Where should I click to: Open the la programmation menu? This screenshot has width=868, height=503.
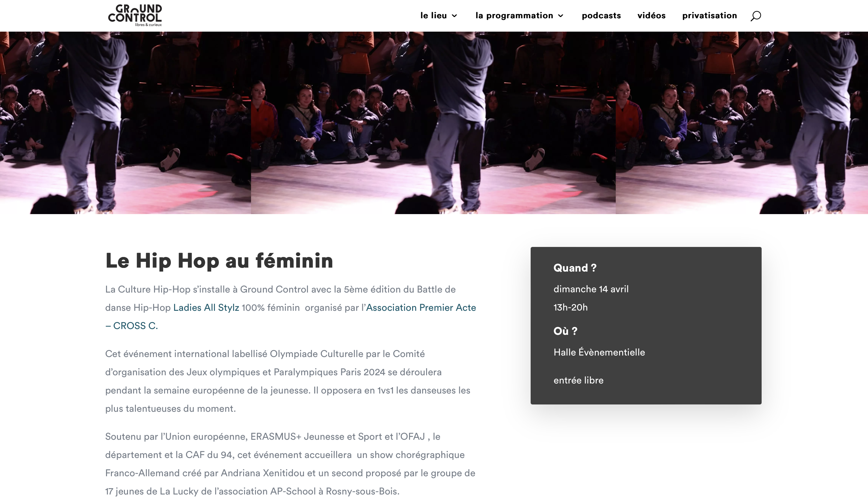pos(514,16)
